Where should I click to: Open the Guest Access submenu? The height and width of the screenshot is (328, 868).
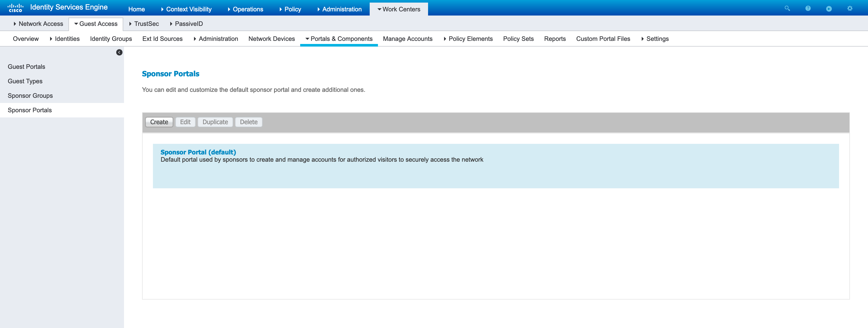tap(96, 24)
